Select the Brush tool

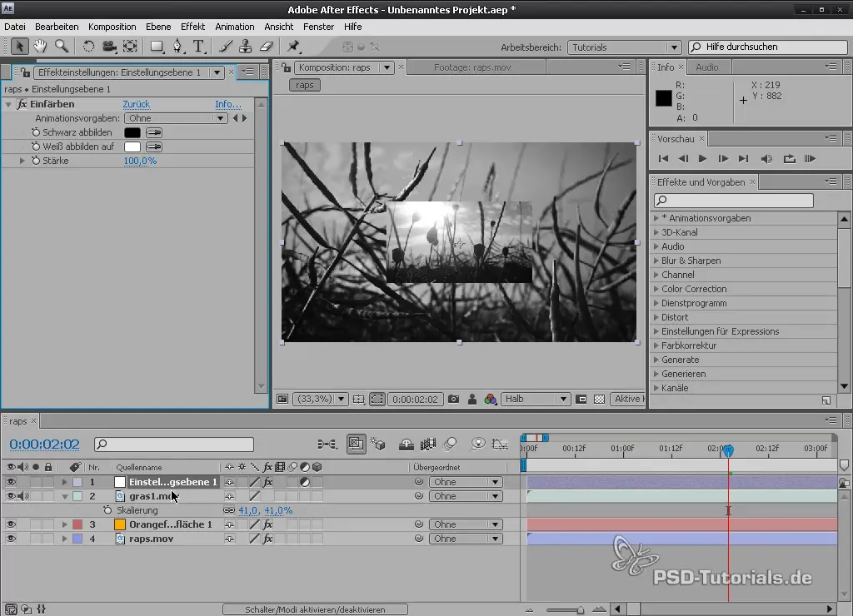click(225, 47)
